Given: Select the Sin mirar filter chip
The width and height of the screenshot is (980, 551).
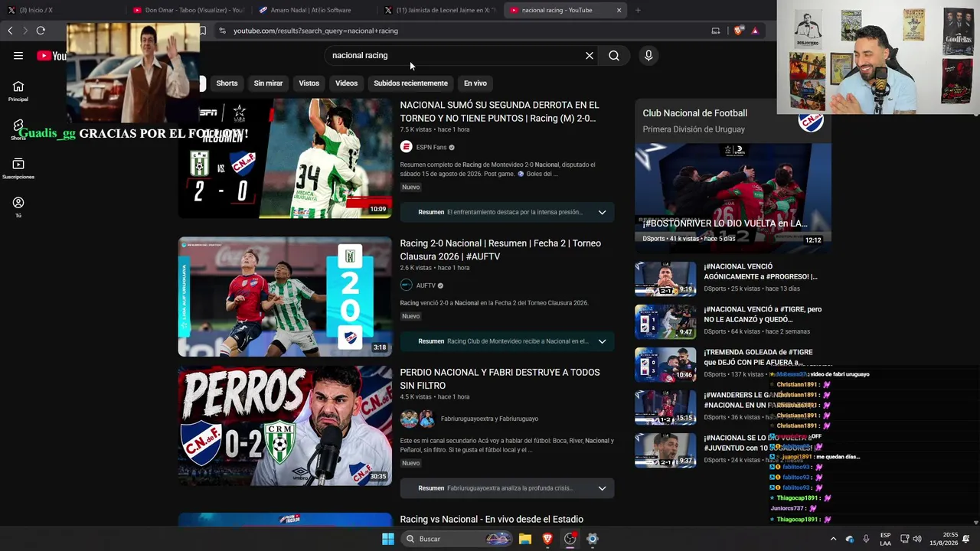Looking at the screenshot, I should coord(268,83).
